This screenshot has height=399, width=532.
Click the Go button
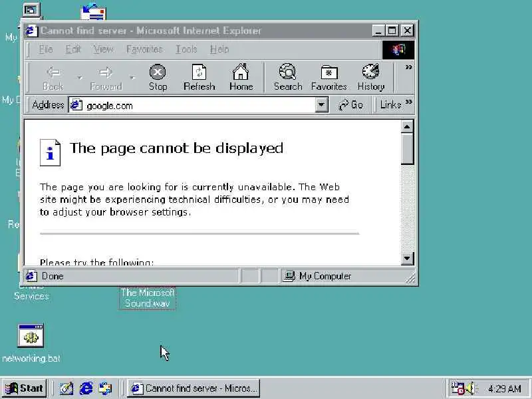click(x=350, y=105)
